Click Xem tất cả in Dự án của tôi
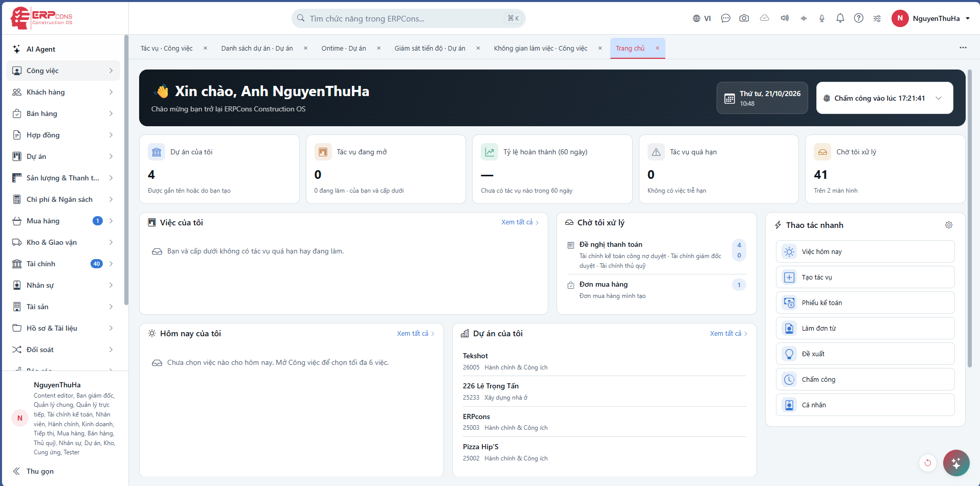 point(728,333)
